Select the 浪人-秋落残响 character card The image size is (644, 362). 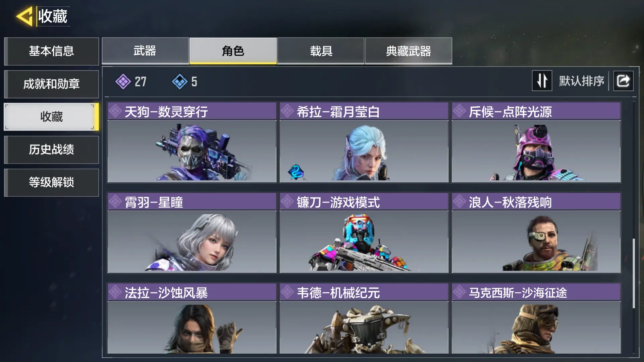coord(536,233)
